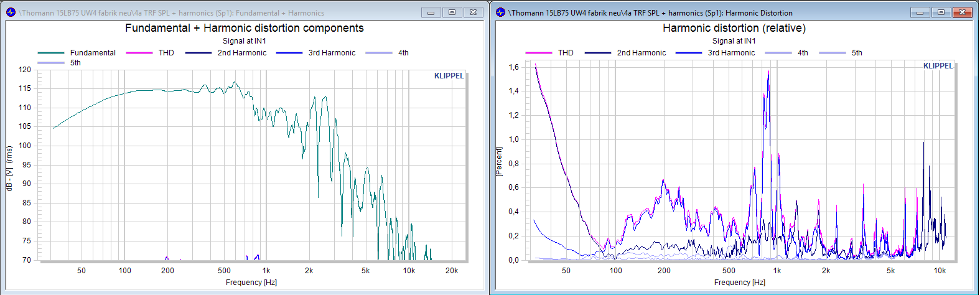The image size is (980, 295).
Task: Select THD legend entry in Fundamental + Harmonic chart
Action: click(x=166, y=53)
